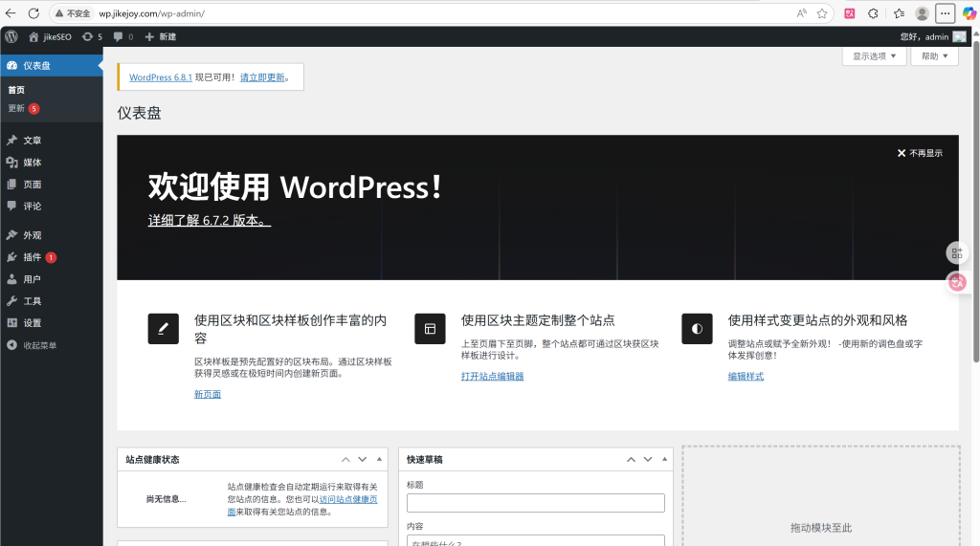Move 快速草稿 widget down
The image size is (980, 546).
click(x=648, y=460)
